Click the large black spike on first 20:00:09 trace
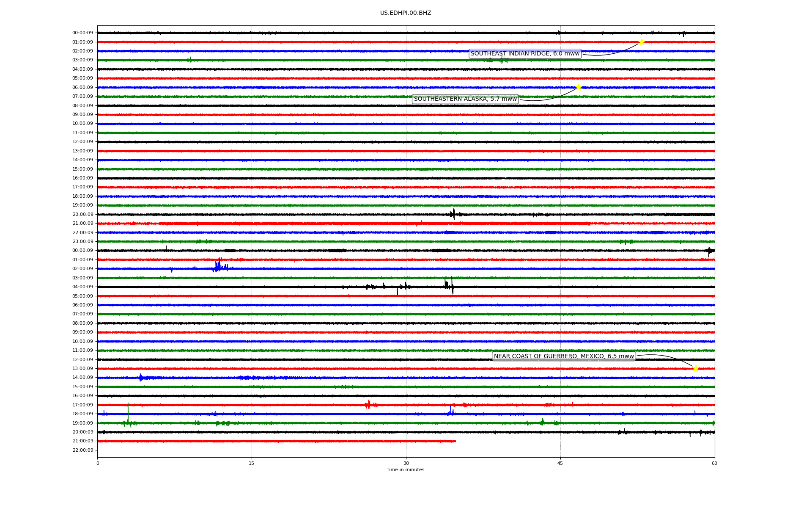 pyautogui.click(x=454, y=214)
